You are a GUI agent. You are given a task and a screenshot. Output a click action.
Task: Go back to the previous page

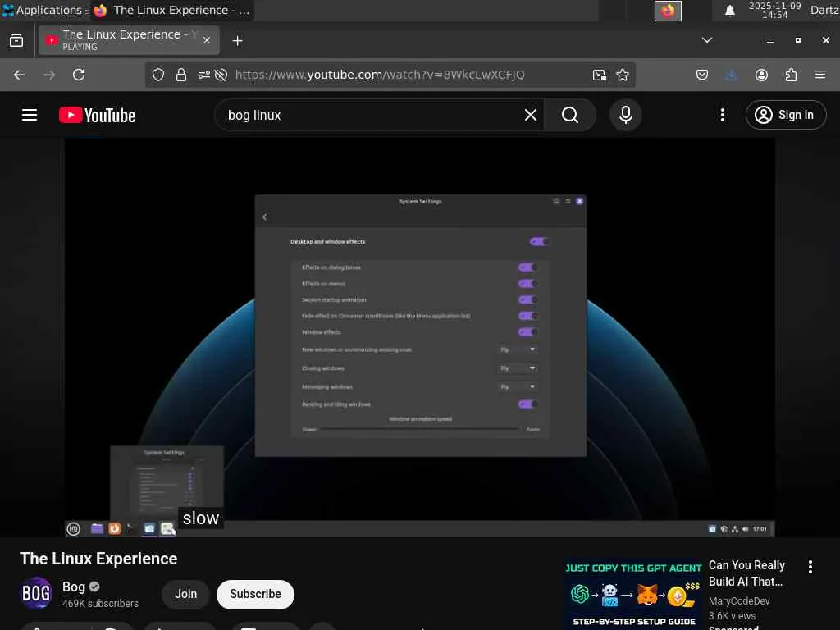point(20,75)
